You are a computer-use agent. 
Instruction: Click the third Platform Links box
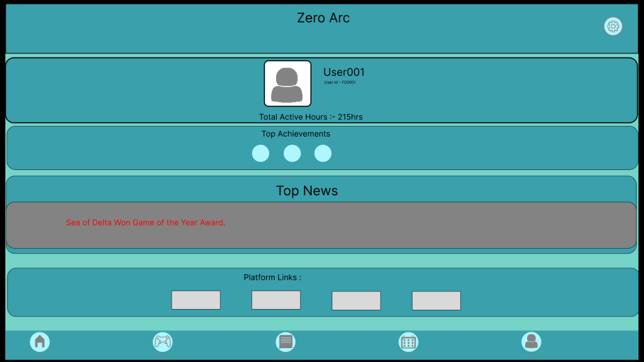click(356, 301)
